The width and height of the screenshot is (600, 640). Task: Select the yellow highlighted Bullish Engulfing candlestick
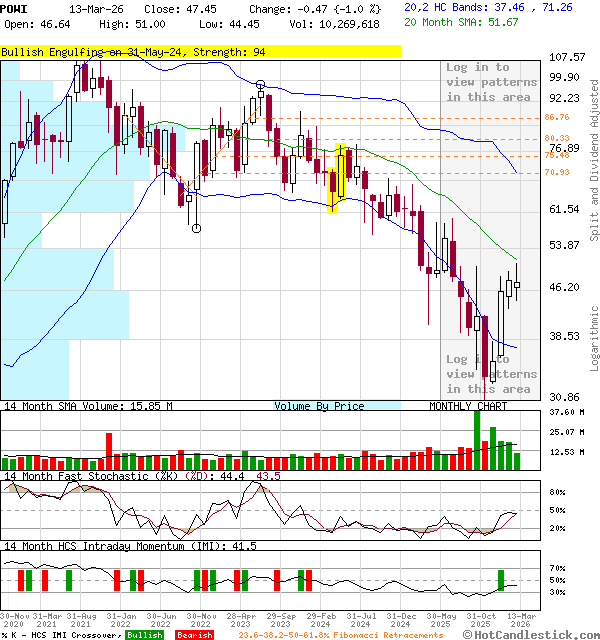click(337, 178)
